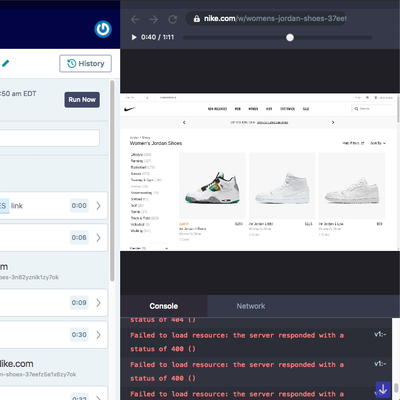
Task: Open the History panel
Action: [85, 63]
